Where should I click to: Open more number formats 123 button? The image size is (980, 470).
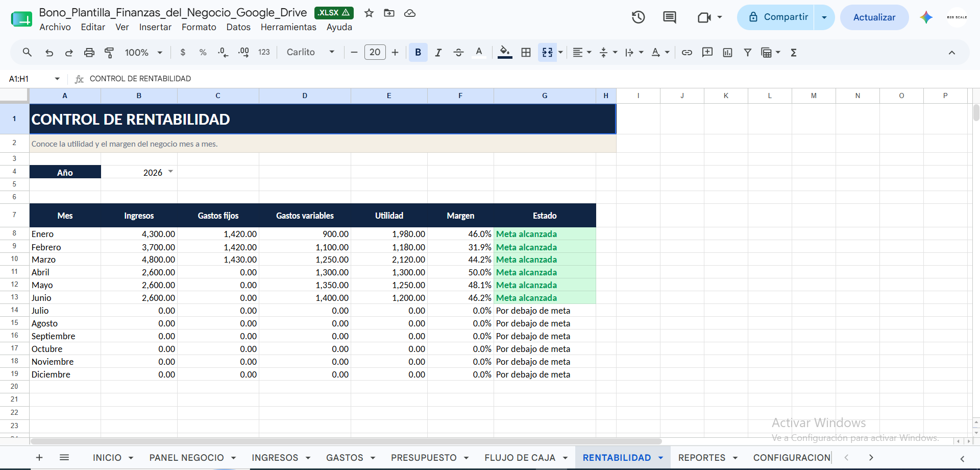click(x=264, y=52)
